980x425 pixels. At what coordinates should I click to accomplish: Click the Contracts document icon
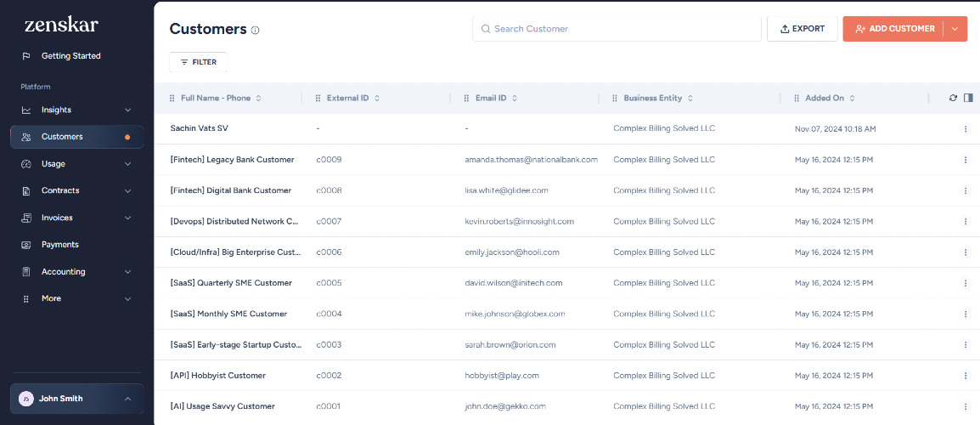click(x=26, y=191)
